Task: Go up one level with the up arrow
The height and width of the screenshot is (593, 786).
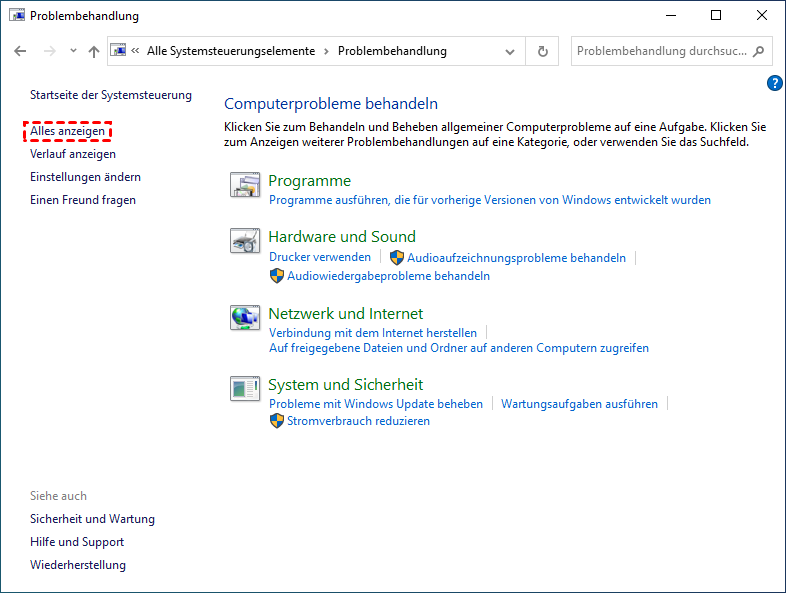Action: tap(94, 51)
